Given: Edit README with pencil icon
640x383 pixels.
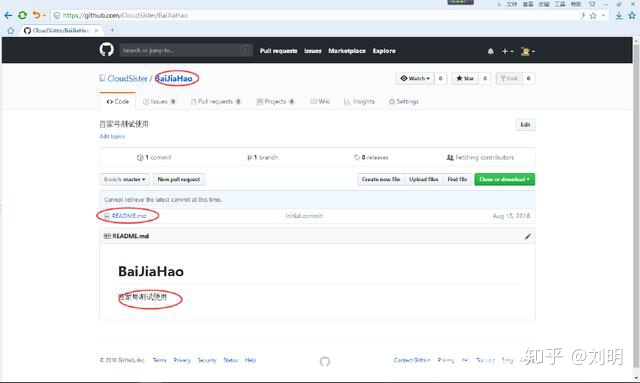Looking at the screenshot, I should coord(528,236).
